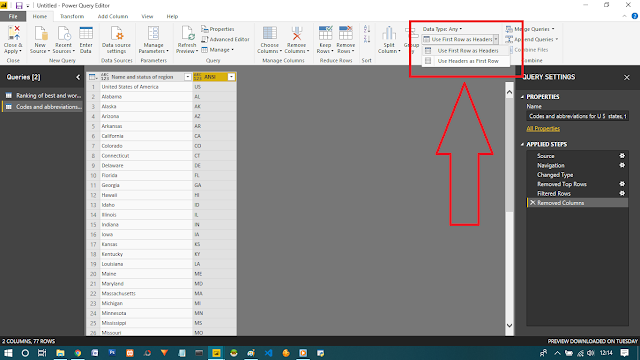Select the United States of America cell
Image resolution: width=640 pixels, height=360 pixels.
pos(146,87)
